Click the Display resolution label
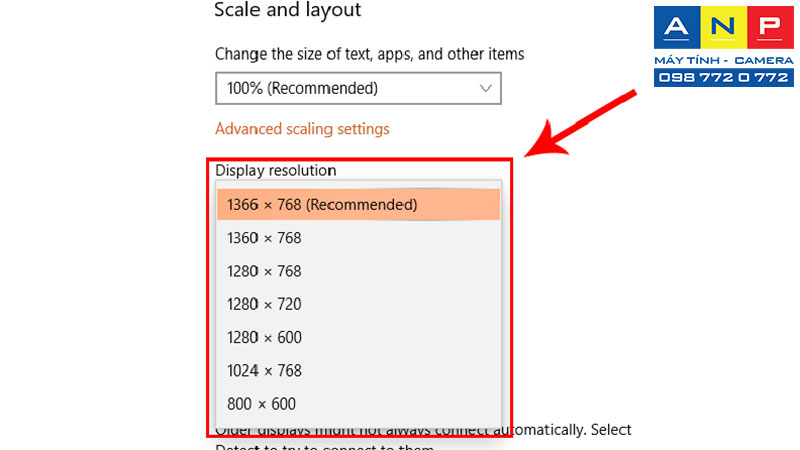 coord(276,170)
